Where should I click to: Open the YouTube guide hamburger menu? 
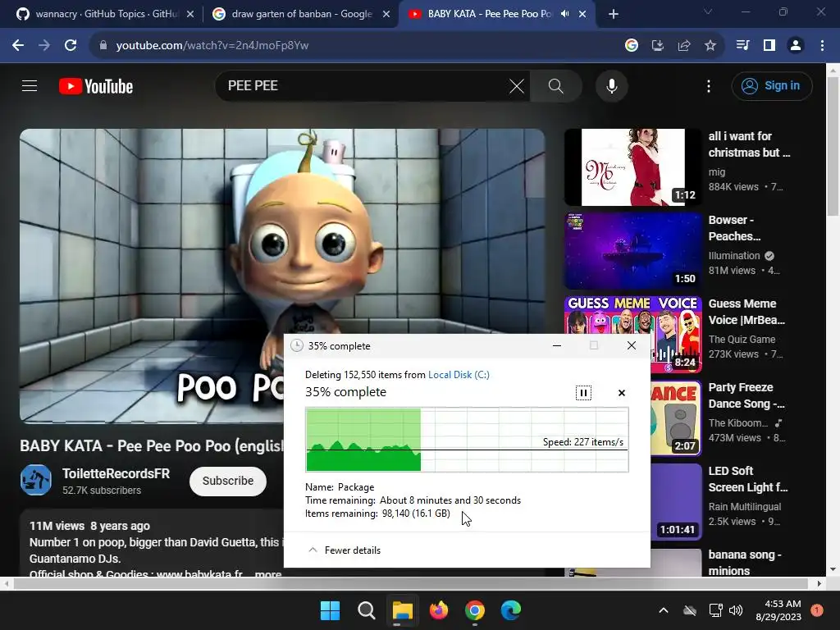[30, 85]
